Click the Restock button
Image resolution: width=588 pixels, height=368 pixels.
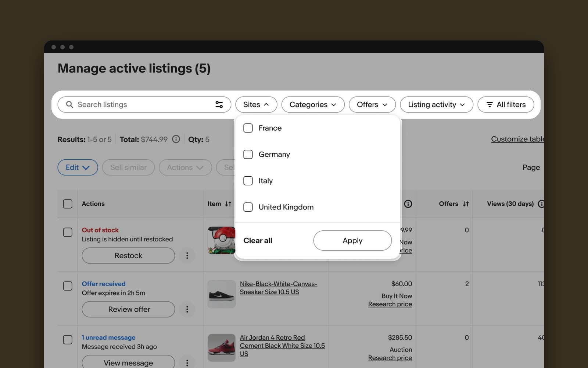coord(128,255)
